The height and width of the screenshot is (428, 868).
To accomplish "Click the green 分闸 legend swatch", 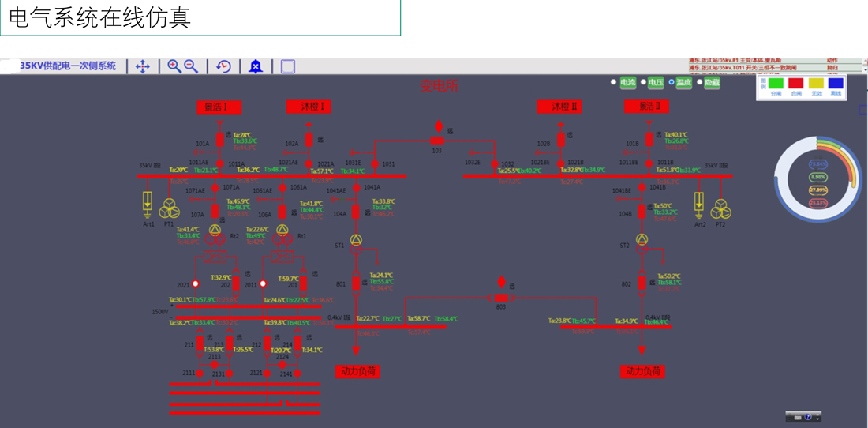I will (x=776, y=84).
